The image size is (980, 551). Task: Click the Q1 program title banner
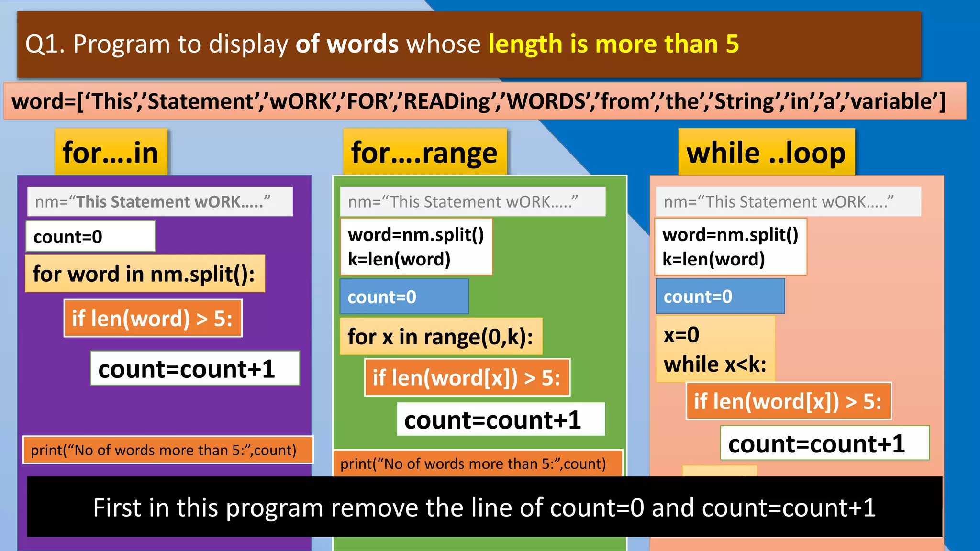469,44
